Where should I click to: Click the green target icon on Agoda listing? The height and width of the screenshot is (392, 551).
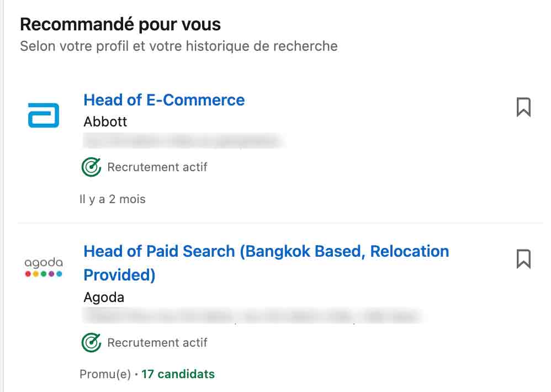tap(91, 342)
